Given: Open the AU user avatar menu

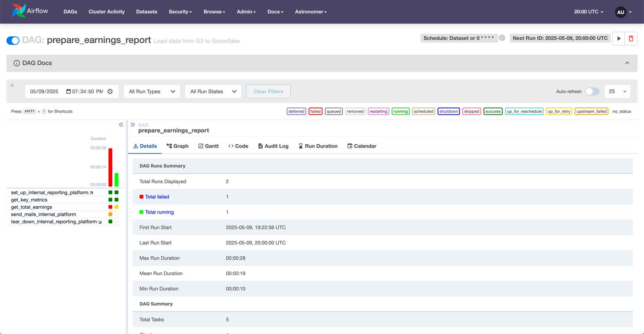Looking at the screenshot, I should pyautogui.click(x=621, y=12).
